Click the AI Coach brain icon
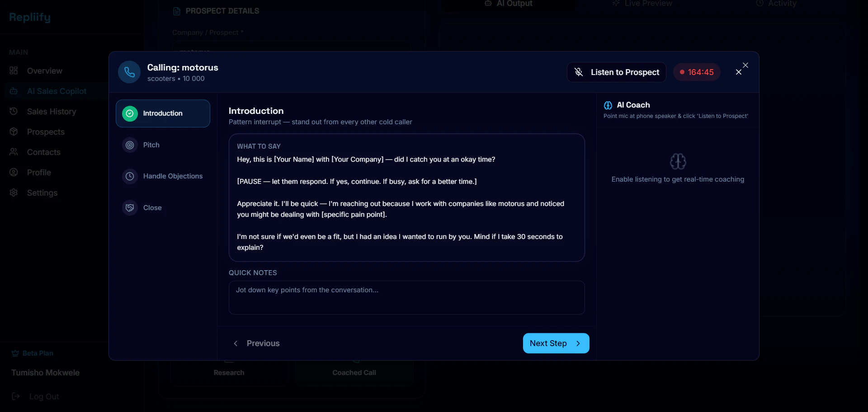This screenshot has height=412, width=868. tap(608, 105)
